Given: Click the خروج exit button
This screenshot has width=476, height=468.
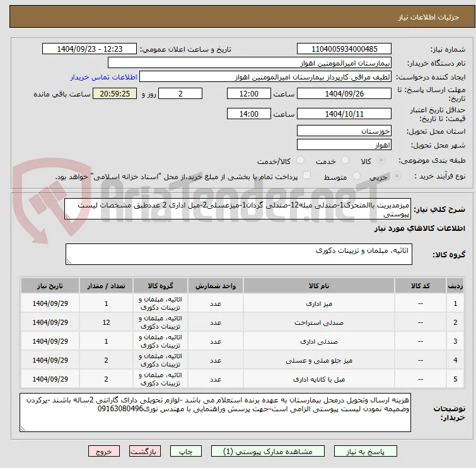Looking at the screenshot, I should (x=104, y=452).
